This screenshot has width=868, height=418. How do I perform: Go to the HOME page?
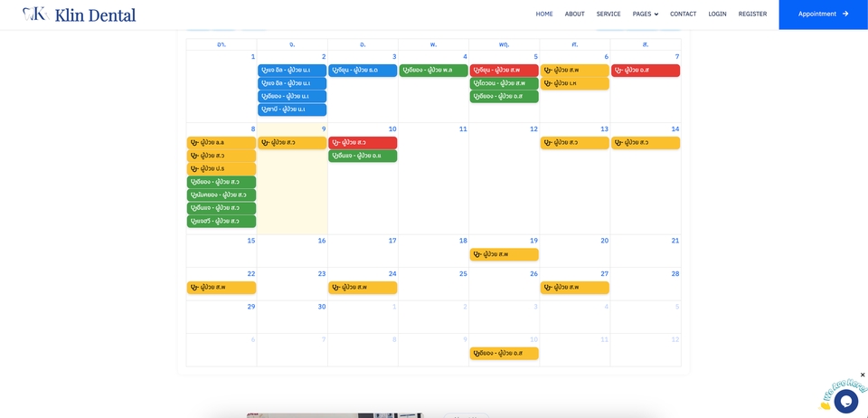click(543, 14)
